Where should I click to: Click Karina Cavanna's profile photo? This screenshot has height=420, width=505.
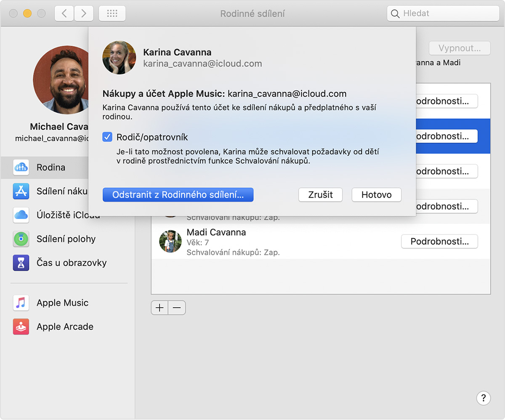[119, 58]
